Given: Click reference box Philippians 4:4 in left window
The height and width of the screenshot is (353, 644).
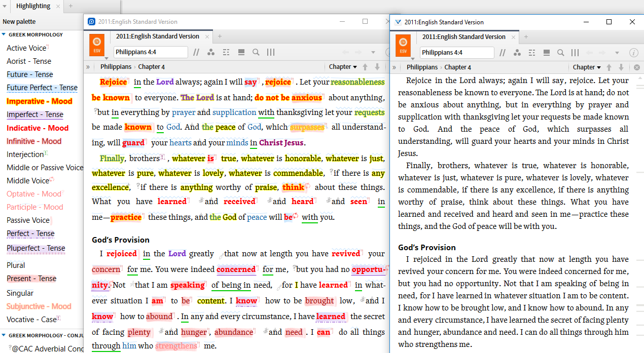Looking at the screenshot, I should (x=151, y=52).
